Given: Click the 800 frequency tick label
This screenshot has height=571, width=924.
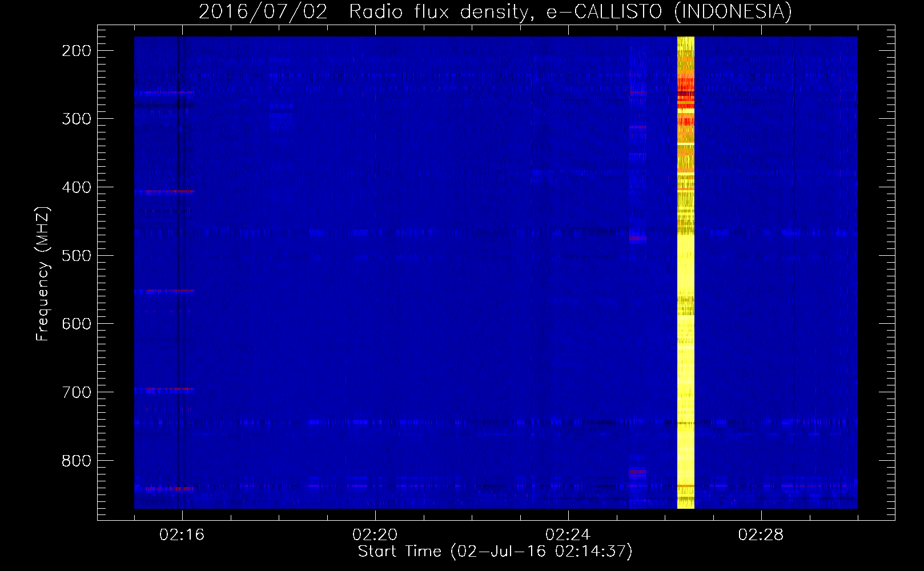Looking at the screenshot, I should click(76, 460).
